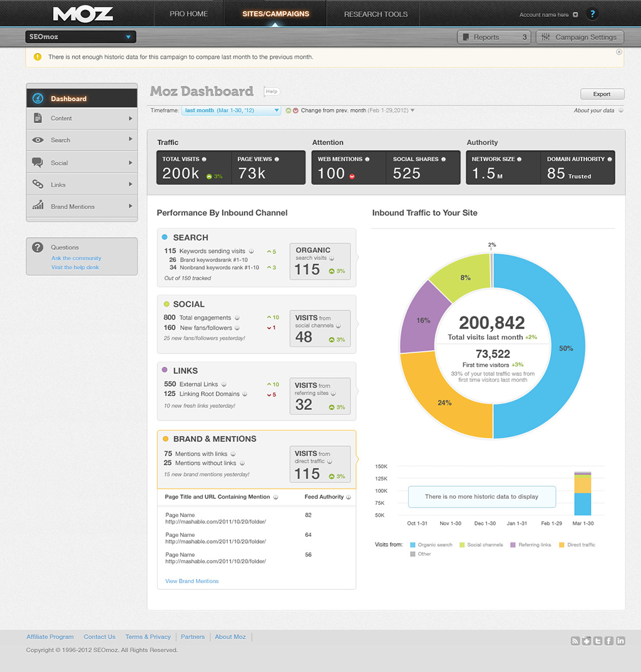The image size is (641, 672).
Task: Open the SEOmoz campaign dropdown
Action: coord(81,37)
